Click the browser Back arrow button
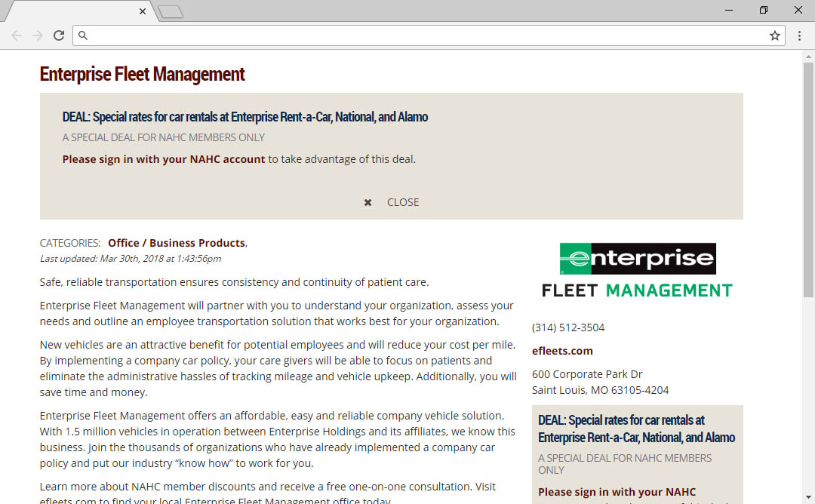Image resolution: width=815 pixels, height=504 pixels. tap(17, 35)
